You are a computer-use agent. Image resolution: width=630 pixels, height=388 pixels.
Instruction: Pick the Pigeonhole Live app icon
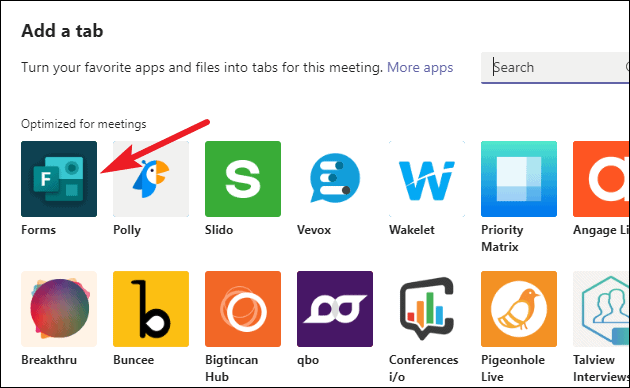tap(519, 309)
